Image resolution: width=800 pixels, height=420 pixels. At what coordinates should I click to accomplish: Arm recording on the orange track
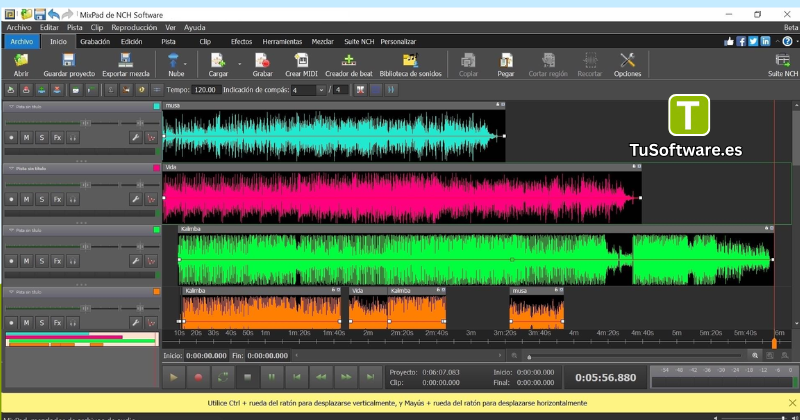click(x=11, y=323)
